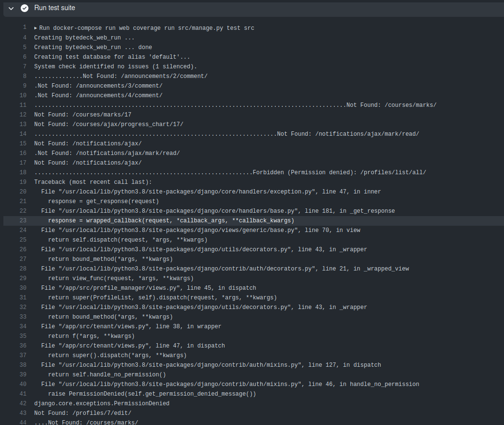Screen dimensions: 504x425
Task: Click 'return f(*args, **kwargs)' line
Action: pos(91,336)
